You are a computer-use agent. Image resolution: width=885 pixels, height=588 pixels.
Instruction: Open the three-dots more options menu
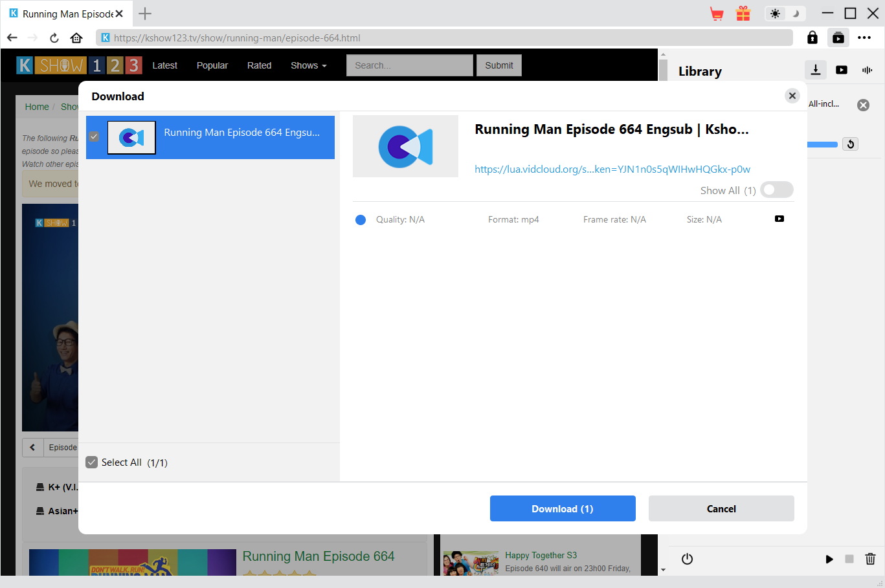864,38
